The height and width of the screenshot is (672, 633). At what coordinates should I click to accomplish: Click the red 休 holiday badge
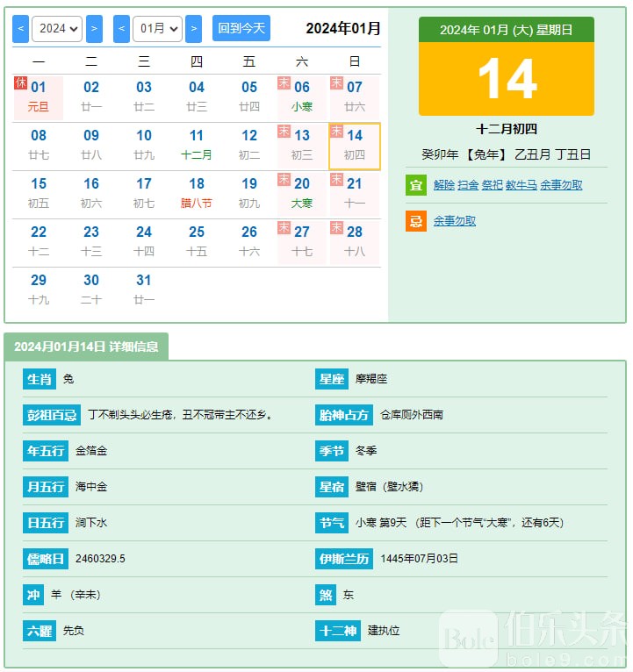pyautogui.click(x=21, y=82)
